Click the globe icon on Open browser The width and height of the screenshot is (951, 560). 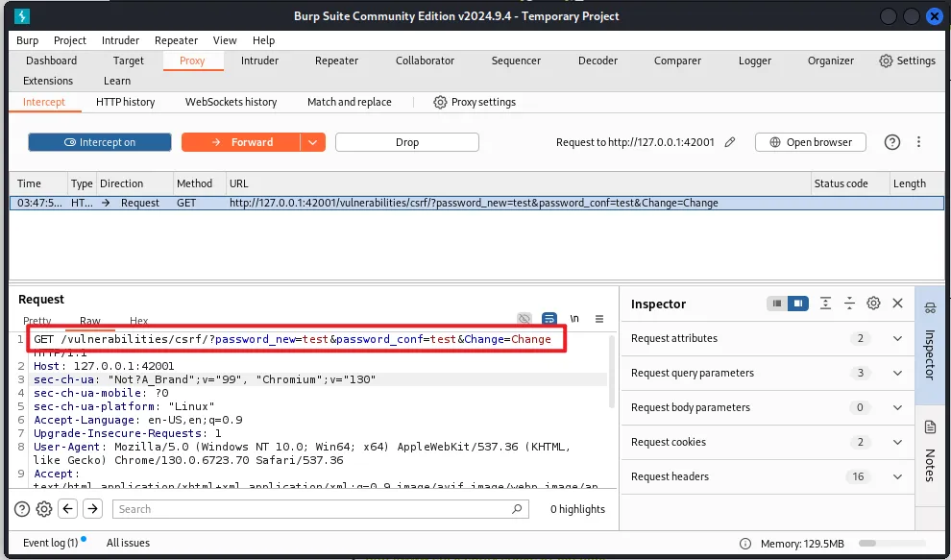point(774,142)
